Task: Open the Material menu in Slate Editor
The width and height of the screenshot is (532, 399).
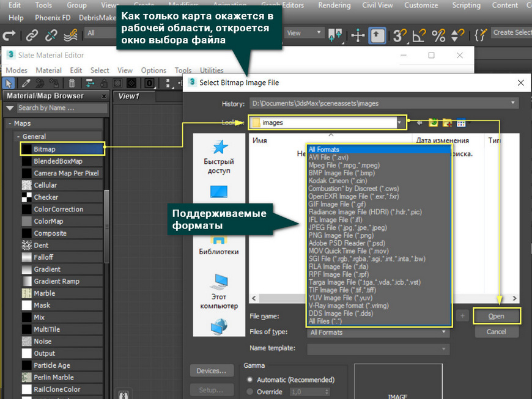Action: [48, 70]
